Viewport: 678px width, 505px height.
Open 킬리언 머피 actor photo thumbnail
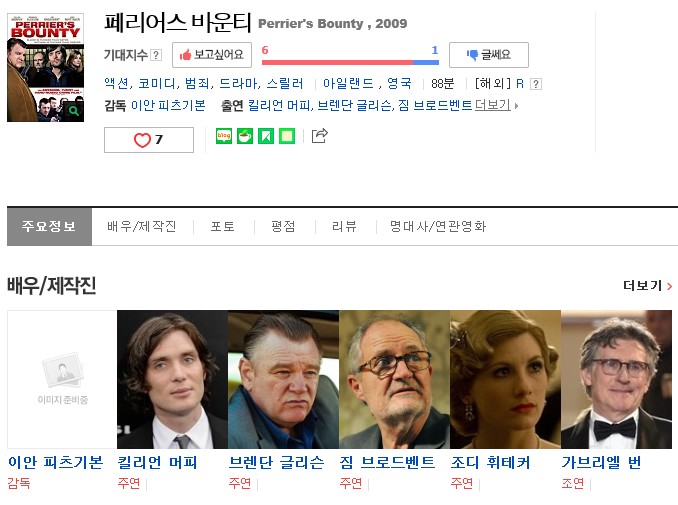172,379
